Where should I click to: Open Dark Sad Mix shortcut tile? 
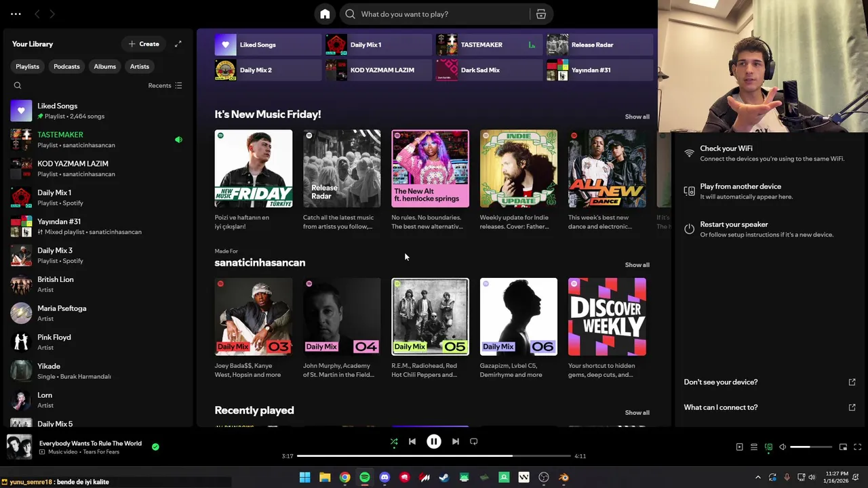[489, 70]
